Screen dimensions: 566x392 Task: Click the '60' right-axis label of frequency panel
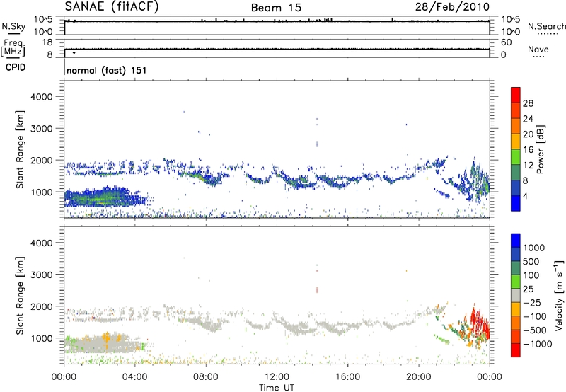(x=506, y=42)
